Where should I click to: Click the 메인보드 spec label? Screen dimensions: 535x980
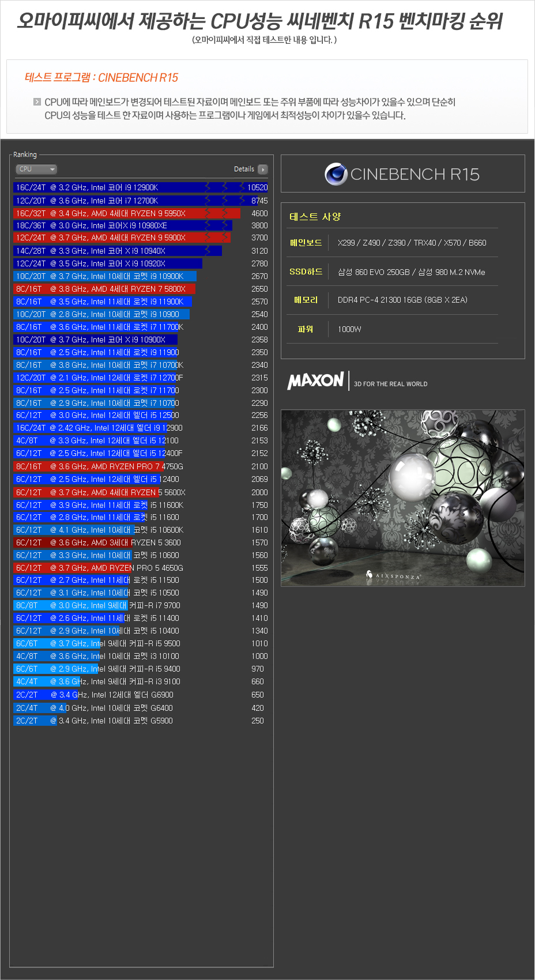coord(306,243)
